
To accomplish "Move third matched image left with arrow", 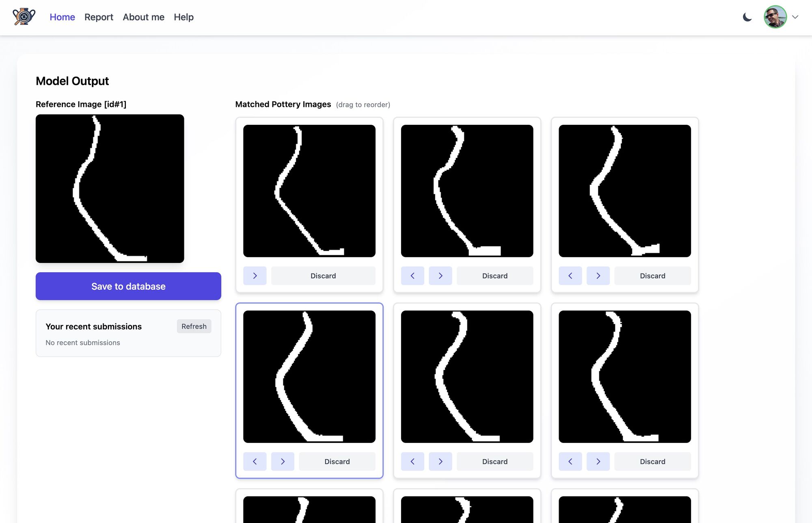I will [570, 276].
